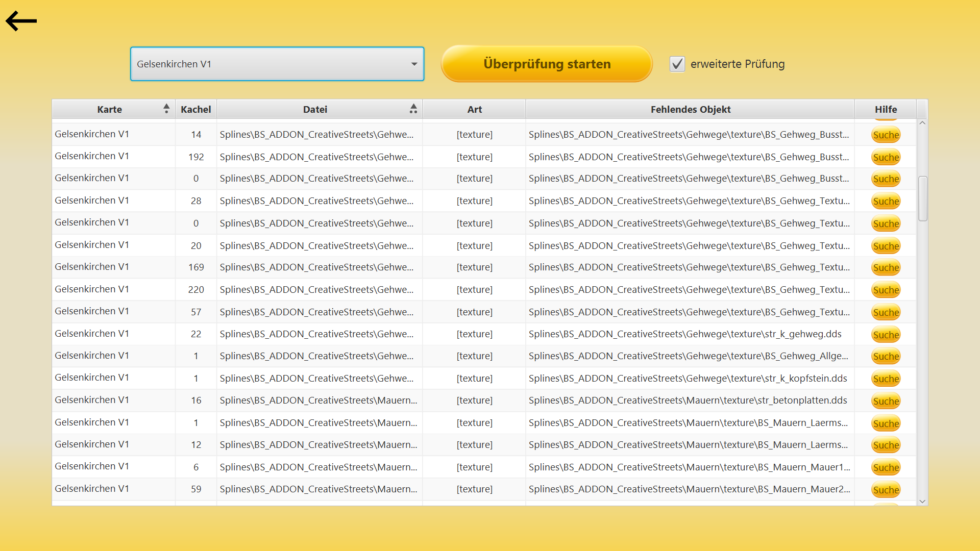The height and width of the screenshot is (551, 980).
Task: Click scroll down arrow of table
Action: tap(922, 502)
